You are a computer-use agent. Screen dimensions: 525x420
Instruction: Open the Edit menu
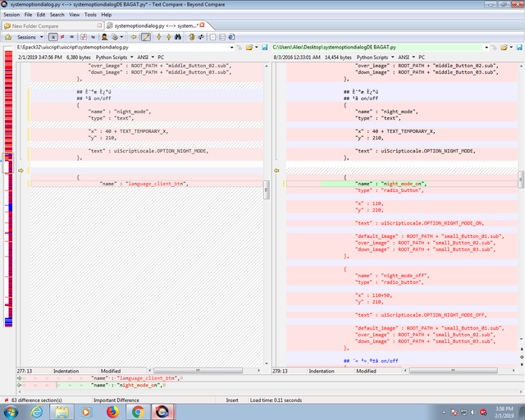coord(41,15)
